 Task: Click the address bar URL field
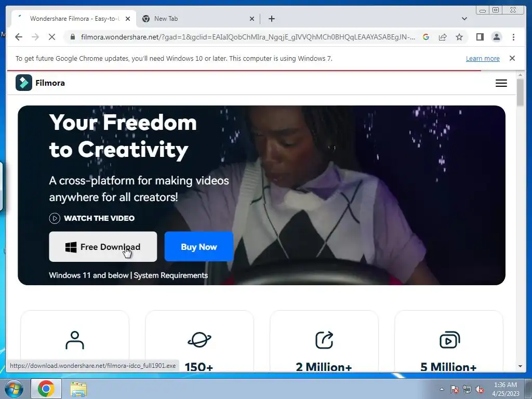coord(248,37)
